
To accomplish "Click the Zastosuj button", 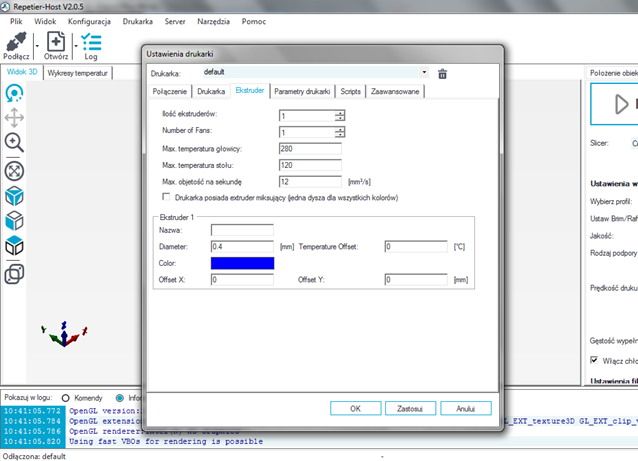I will [x=410, y=408].
